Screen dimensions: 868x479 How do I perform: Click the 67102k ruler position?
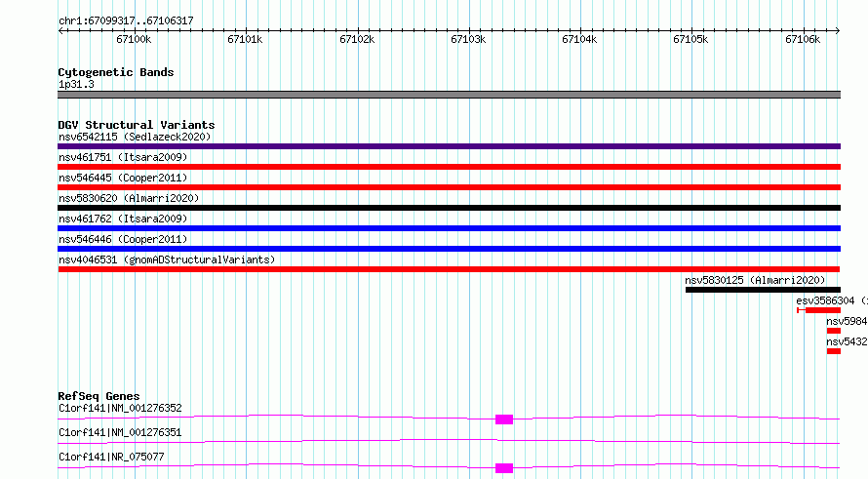pos(357,39)
